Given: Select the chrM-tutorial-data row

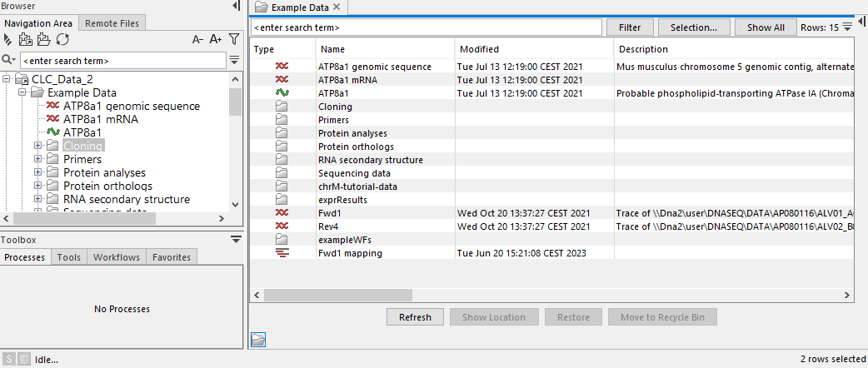Looking at the screenshot, I should pos(551,186).
